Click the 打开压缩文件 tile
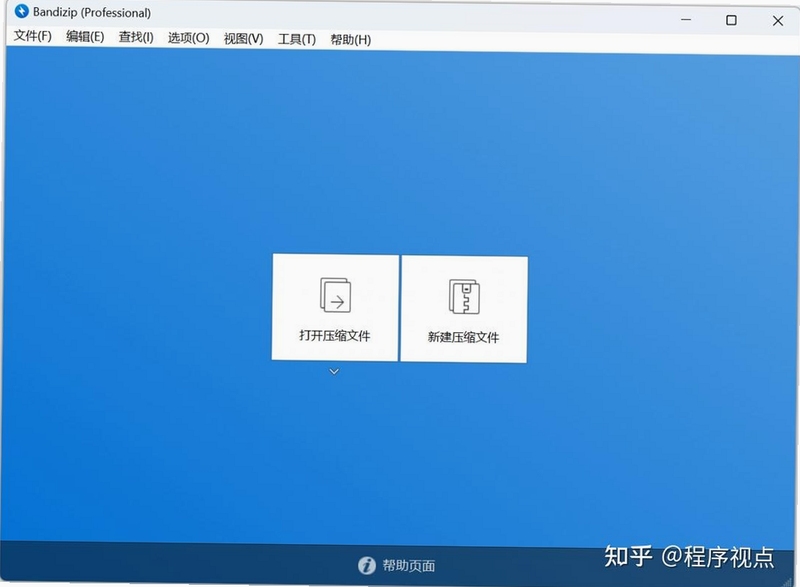 click(335, 308)
